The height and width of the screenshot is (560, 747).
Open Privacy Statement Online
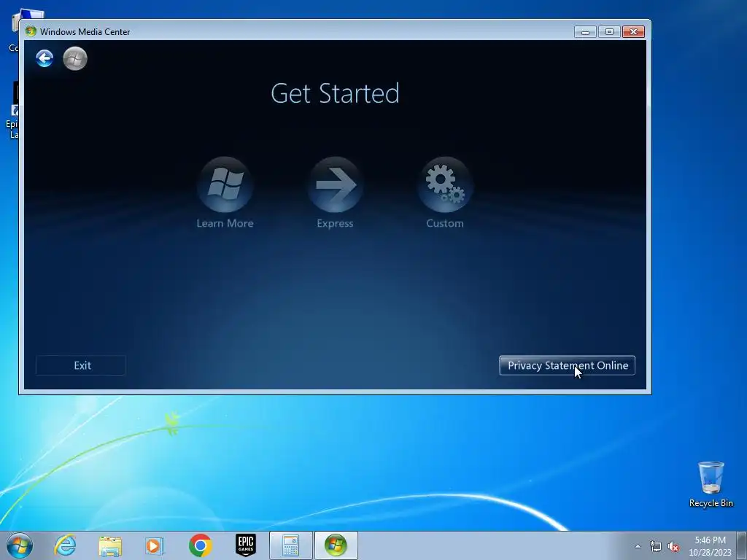pos(567,365)
